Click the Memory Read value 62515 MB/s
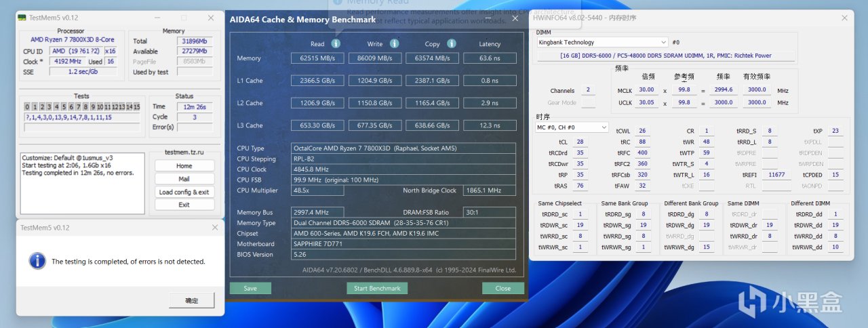This screenshot has width=868, height=328. coord(317,58)
